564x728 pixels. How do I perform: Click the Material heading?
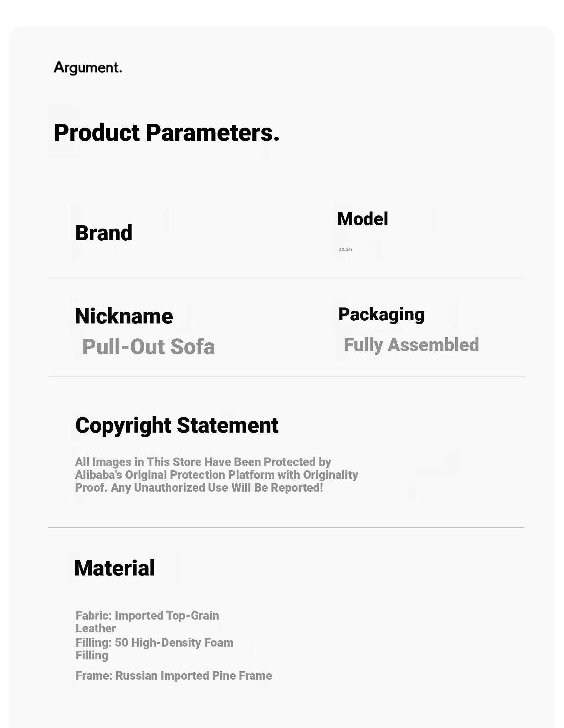114,568
